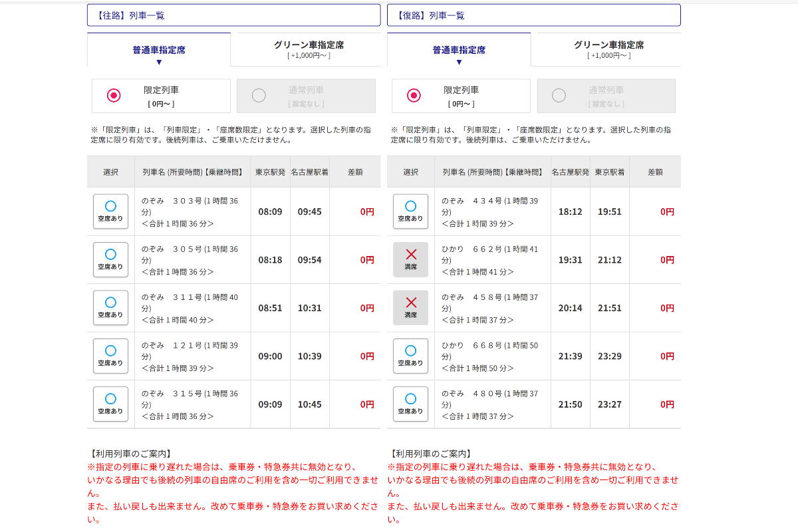Image resolution: width=798 pixels, height=532 pixels.
Task: Click return departure 20:14 cell
Action: (x=571, y=308)
